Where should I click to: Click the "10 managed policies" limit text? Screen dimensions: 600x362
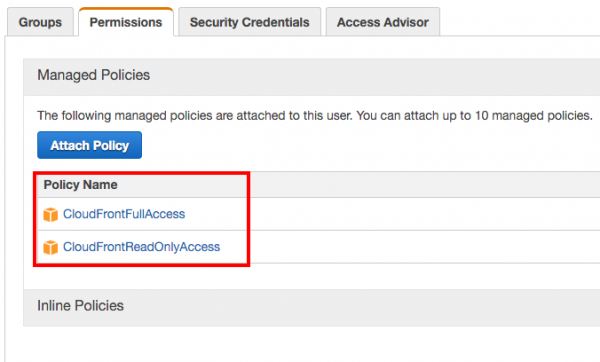533,116
